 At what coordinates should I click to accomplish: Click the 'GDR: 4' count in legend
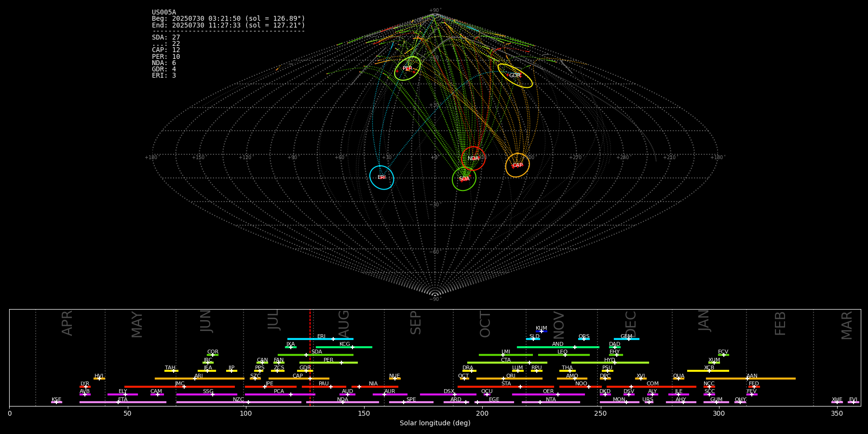[164, 69]
